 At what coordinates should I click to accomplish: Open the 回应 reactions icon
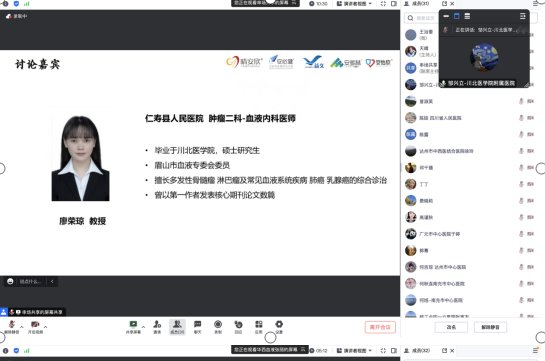coord(238,327)
